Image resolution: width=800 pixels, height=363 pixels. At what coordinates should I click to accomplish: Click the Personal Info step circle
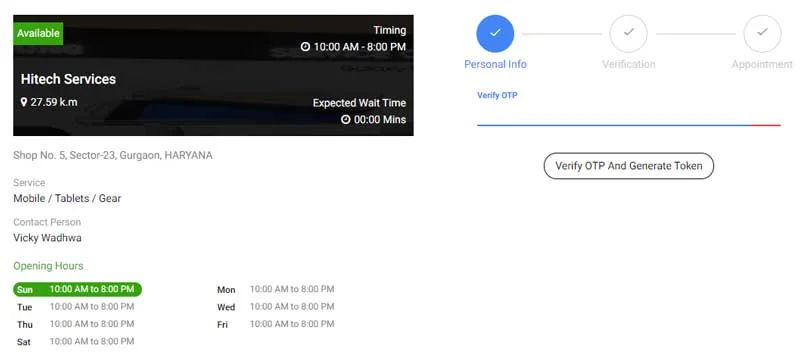(x=495, y=34)
